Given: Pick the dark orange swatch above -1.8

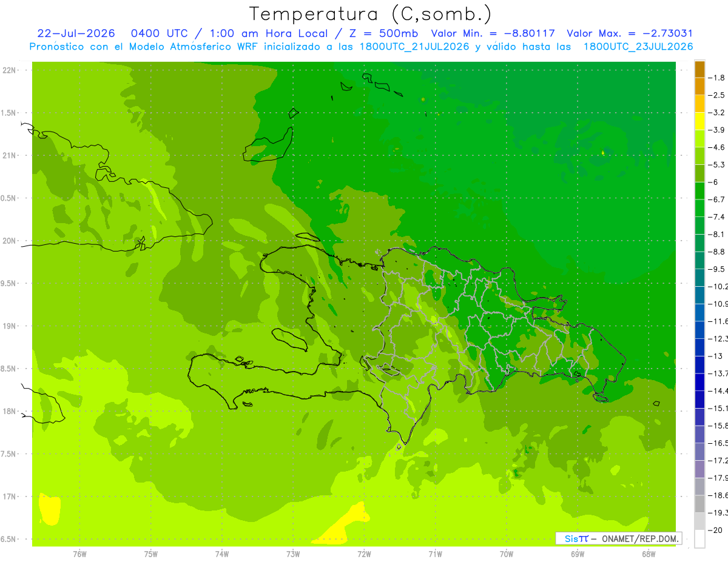Looking at the screenshot, I should (x=699, y=69).
